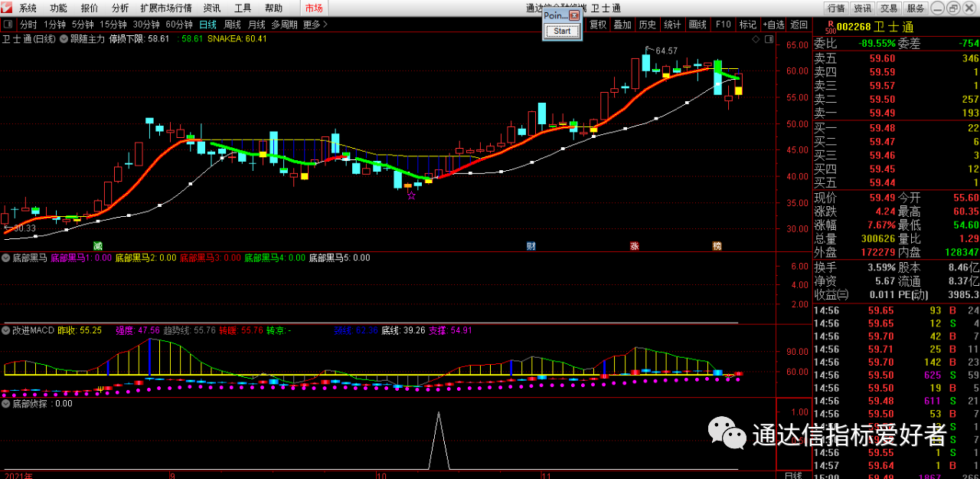Click the 历史 toolbar button

647,25
